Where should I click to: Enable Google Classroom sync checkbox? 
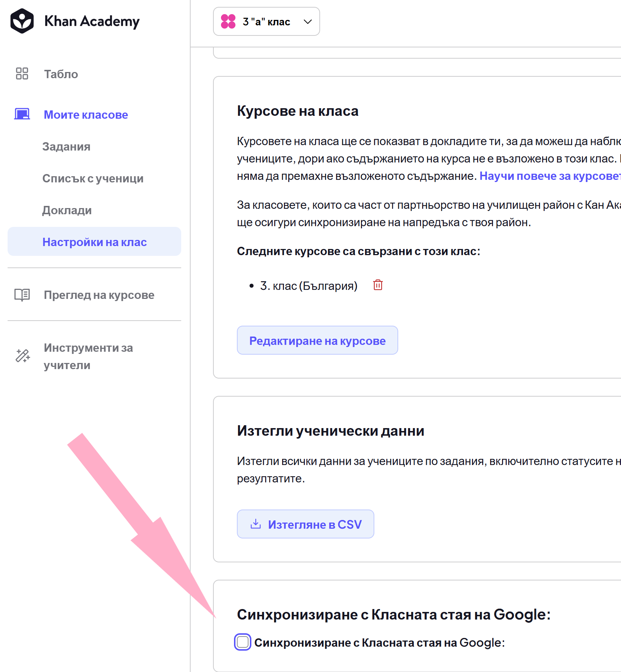pyautogui.click(x=243, y=642)
